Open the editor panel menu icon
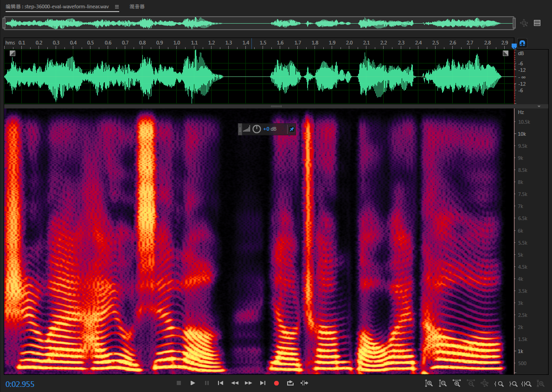Screen dimensions: 552x392 (x=117, y=6)
